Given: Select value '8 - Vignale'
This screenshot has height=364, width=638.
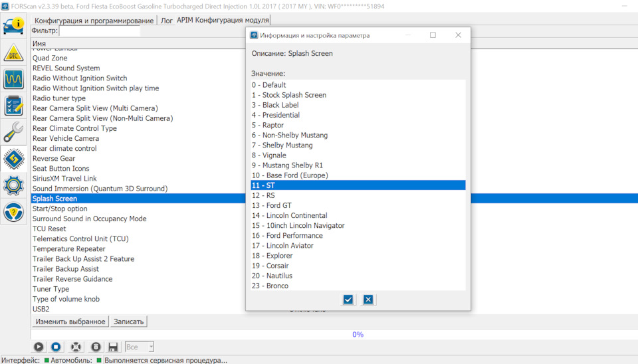Looking at the screenshot, I should tap(358, 155).
